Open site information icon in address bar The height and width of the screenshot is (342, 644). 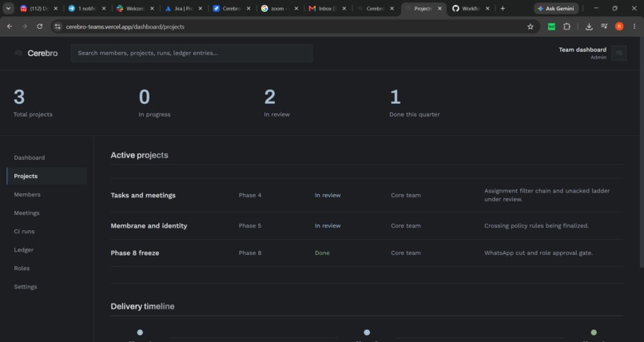[58, 26]
